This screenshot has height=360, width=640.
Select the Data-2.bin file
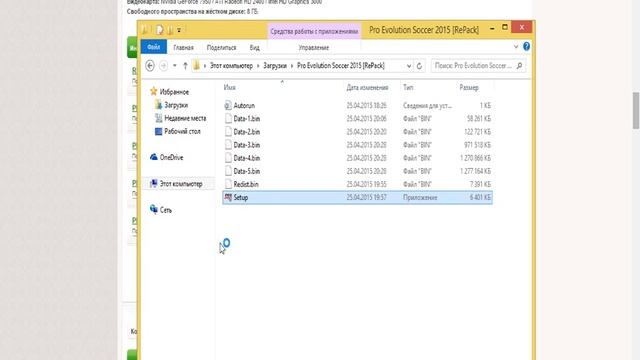[247, 131]
